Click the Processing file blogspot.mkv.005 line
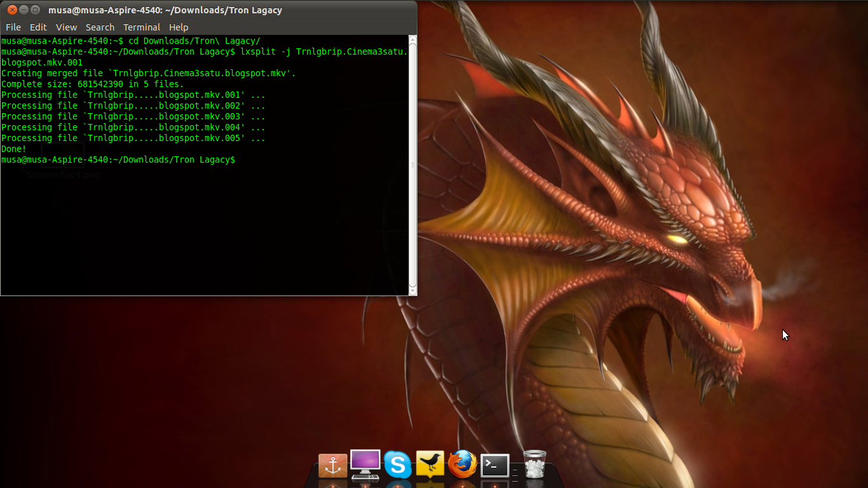 tap(133, 138)
